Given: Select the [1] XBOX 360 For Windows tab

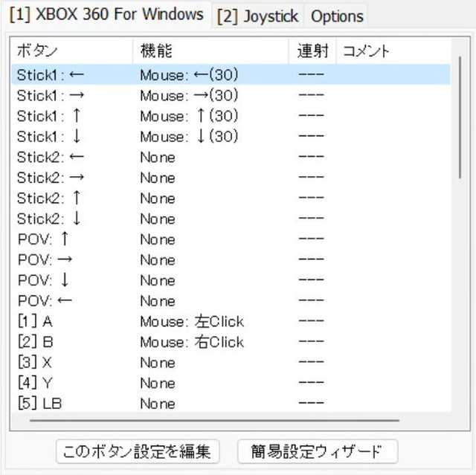Looking at the screenshot, I should coord(106,14).
